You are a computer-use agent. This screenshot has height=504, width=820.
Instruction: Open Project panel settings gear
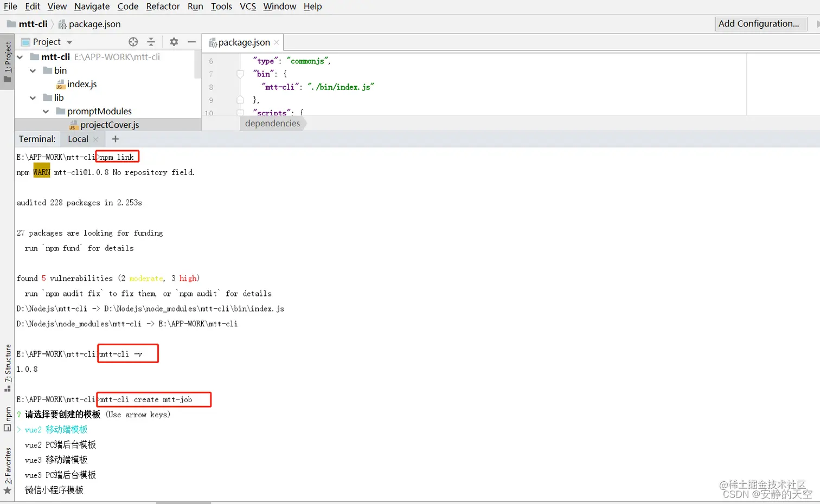tap(174, 42)
